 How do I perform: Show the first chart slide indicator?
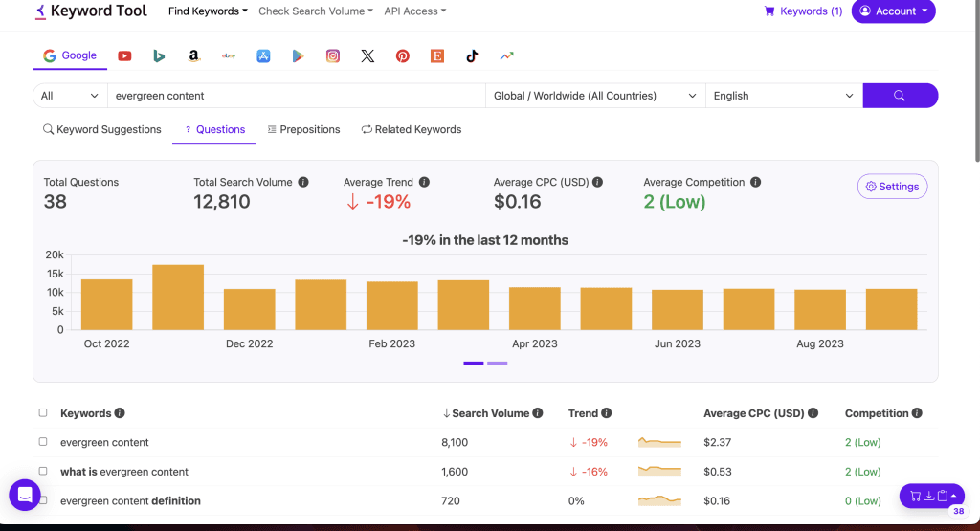tap(473, 363)
